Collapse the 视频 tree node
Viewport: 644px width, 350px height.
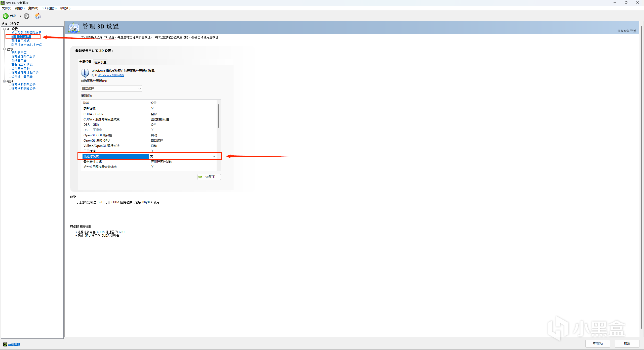(4, 81)
